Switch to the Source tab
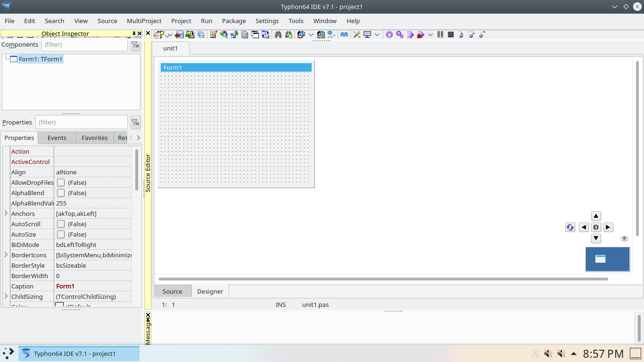The height and width of the screenshot is (362, 644). [172, 291]
